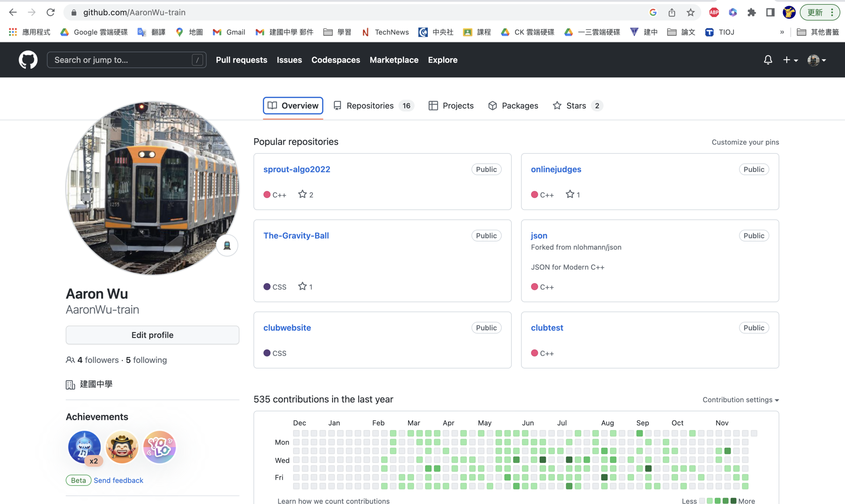This screenshot has width=845, height=504.
Task: Share this page from address bar
Action: (x=672, y=12)
